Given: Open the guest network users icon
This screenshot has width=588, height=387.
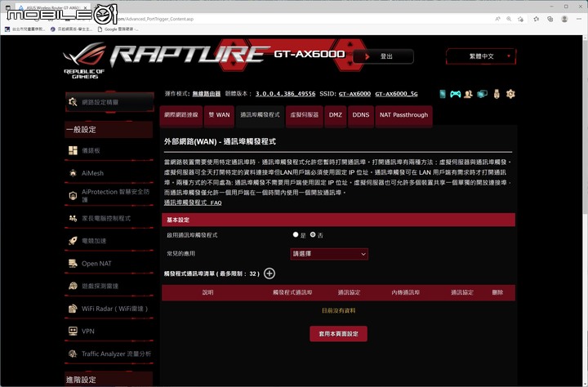Looking at the screenshot, I should (x=468, y=94).
